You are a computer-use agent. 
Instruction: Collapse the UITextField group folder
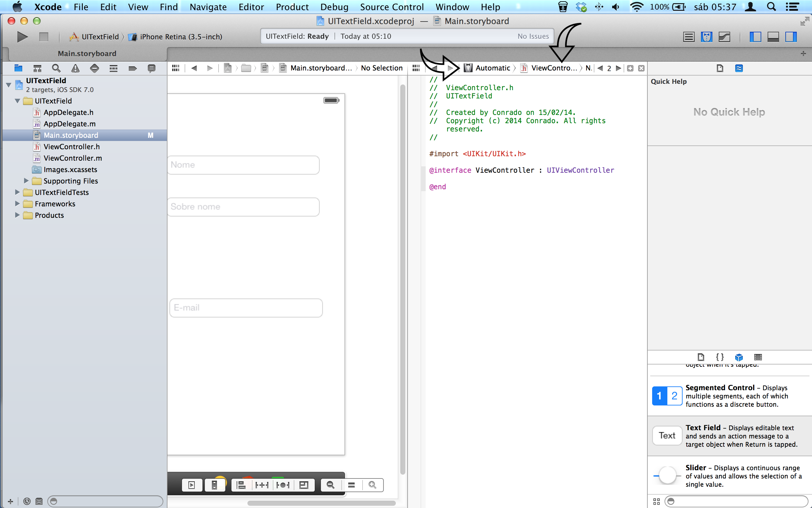tap(17, 101)
